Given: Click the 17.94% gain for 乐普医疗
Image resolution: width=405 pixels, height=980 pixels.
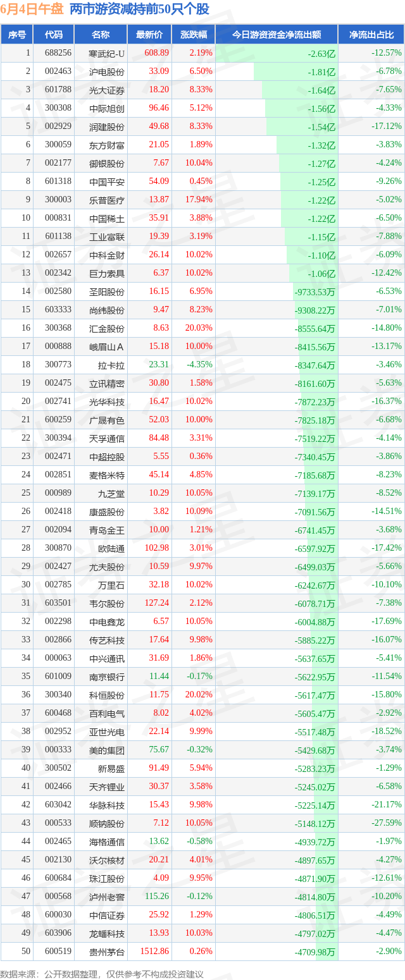Looking at the screenshot, I should pos(198,200).
